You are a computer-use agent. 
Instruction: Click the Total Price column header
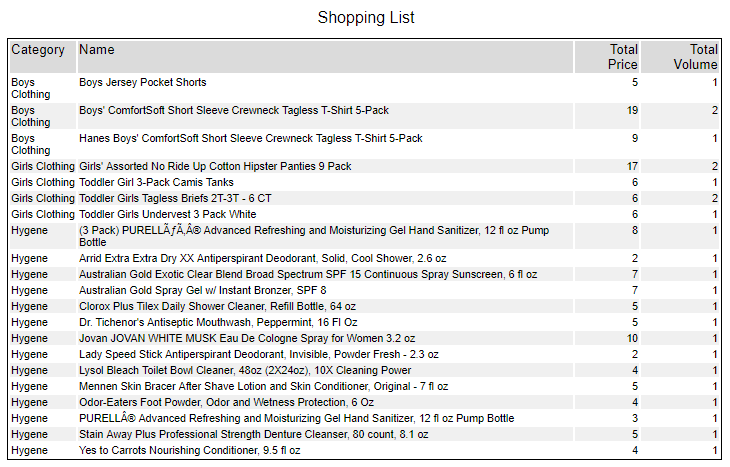click(623, 57)
